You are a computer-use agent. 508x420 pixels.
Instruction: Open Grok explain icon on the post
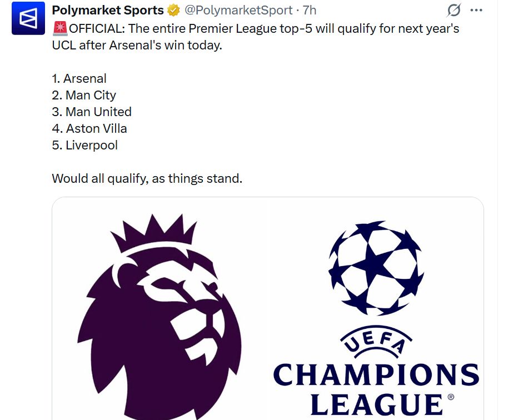pyautogui.click(x=454, y=10)
